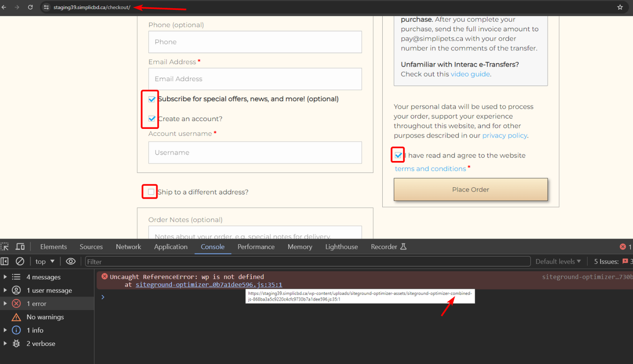Switch to the Network tab
The width and height of the screenshot is (633, 364).
coord(129,246)
